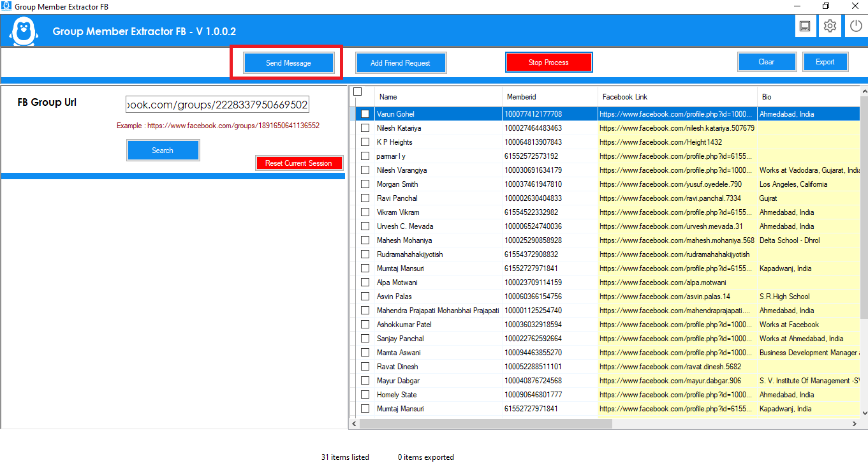Stop the running process
This screenshot has height=463, width=868.
click(548, 62)
